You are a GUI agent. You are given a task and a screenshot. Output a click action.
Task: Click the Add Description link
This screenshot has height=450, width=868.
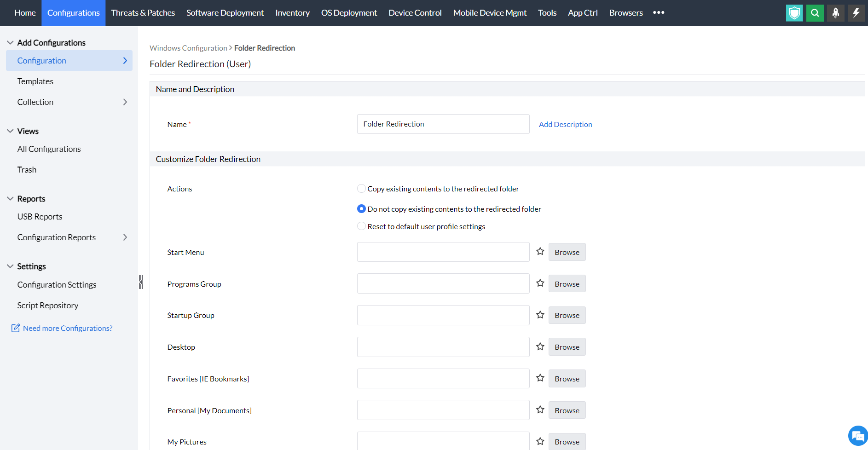point(565,124)
